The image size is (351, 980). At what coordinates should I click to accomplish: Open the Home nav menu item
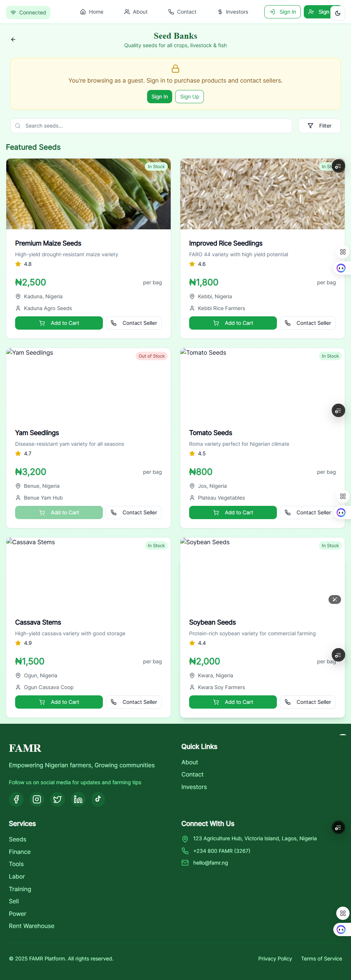(92, 12)
